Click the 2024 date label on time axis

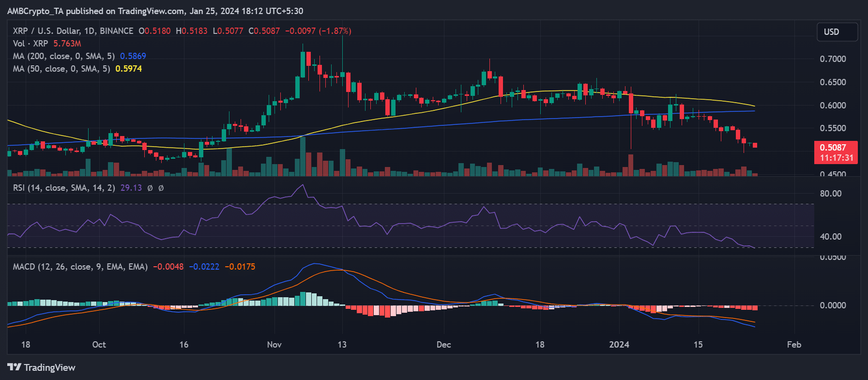[619, 345]
